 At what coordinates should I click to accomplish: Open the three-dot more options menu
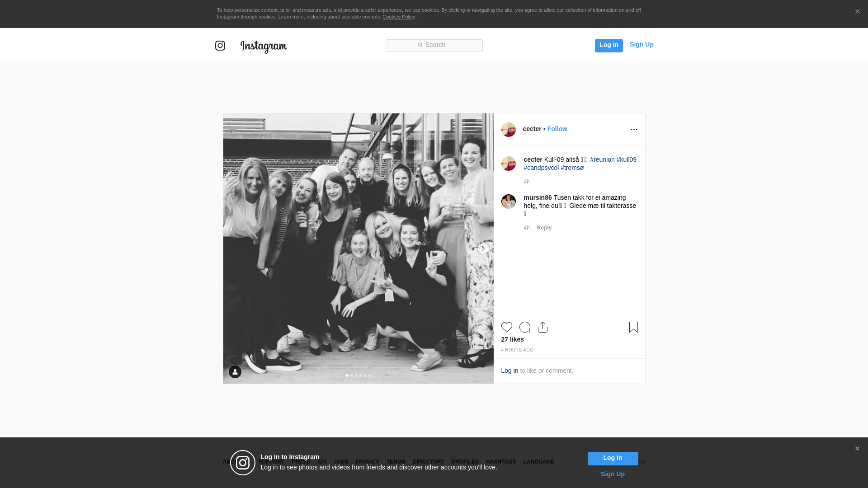click(x=634, y=130)
